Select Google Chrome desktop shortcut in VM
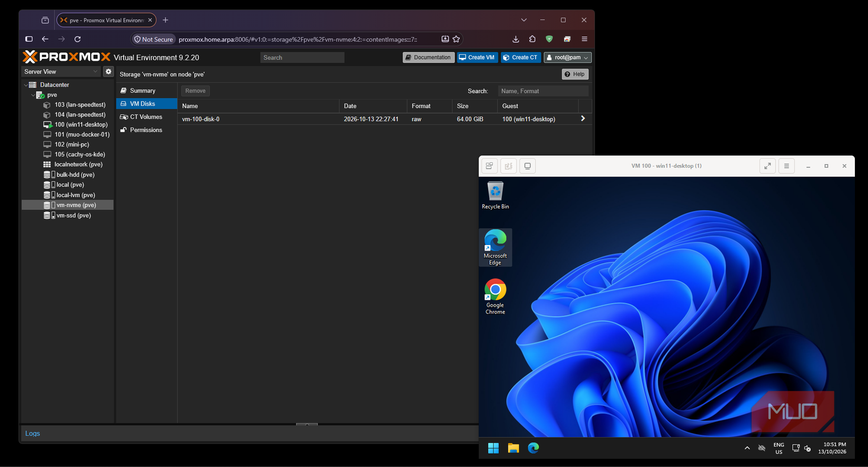Image resolution: width=868 pixels, height=467 pixels. (x=495, y=297)
